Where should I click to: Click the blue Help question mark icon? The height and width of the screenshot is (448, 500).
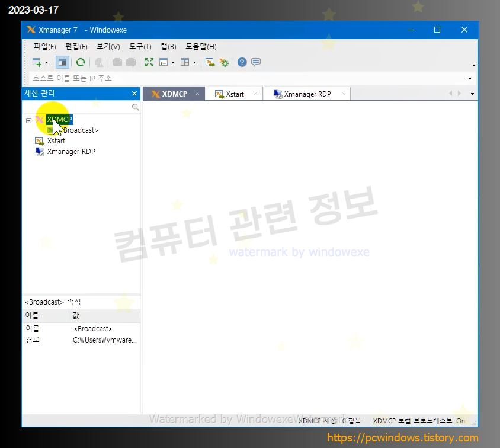pyautogui.click(x=242, y=62)
